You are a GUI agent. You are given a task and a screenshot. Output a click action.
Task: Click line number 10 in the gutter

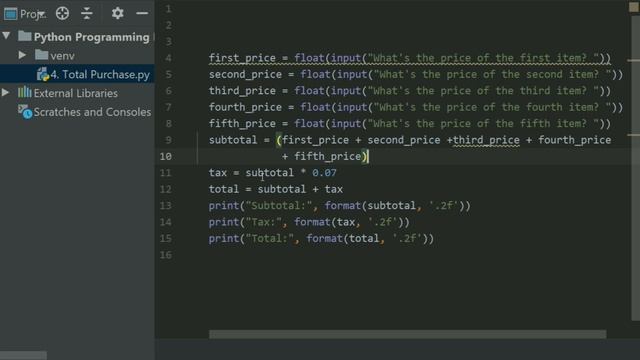click(166, 156)
